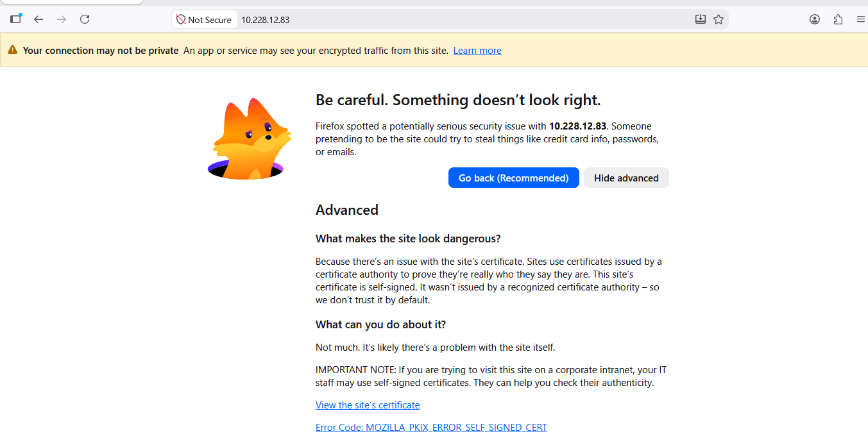The height and width of the screenshot is (436, 868).
Task: Bookmark this page with the star icon
Action: click(x=719, y=20)
